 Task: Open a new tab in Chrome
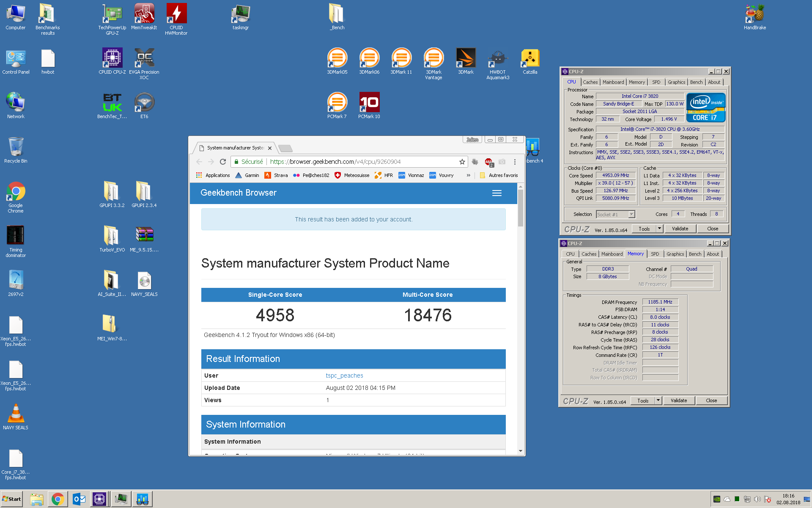click(x=285, y=148)
